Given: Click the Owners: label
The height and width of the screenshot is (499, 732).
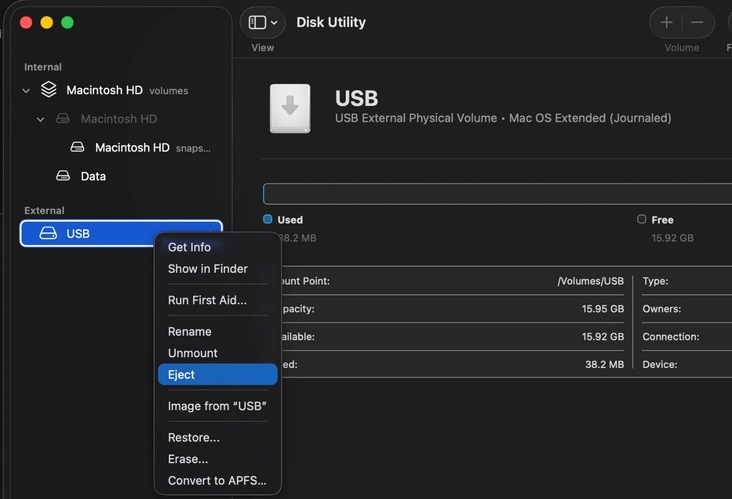Looking at the screenshot, I should (x=662, y=309).
